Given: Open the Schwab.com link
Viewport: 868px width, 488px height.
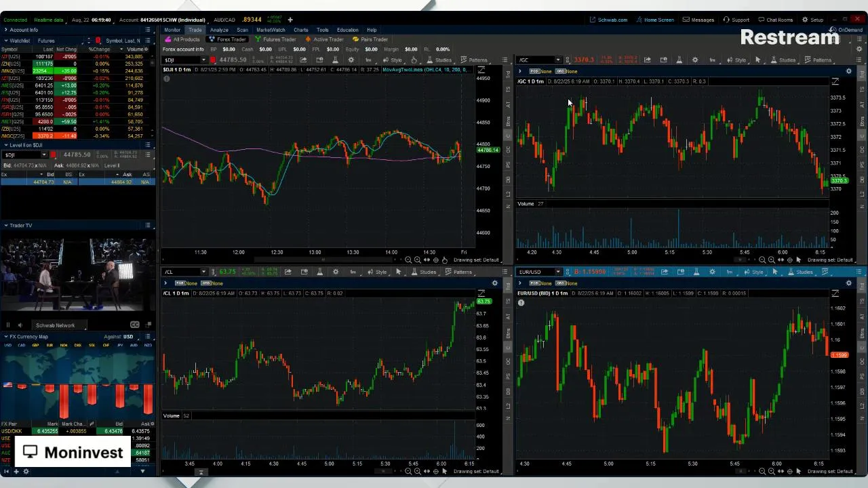Looking at the screenshot, I should coord(608,20).
